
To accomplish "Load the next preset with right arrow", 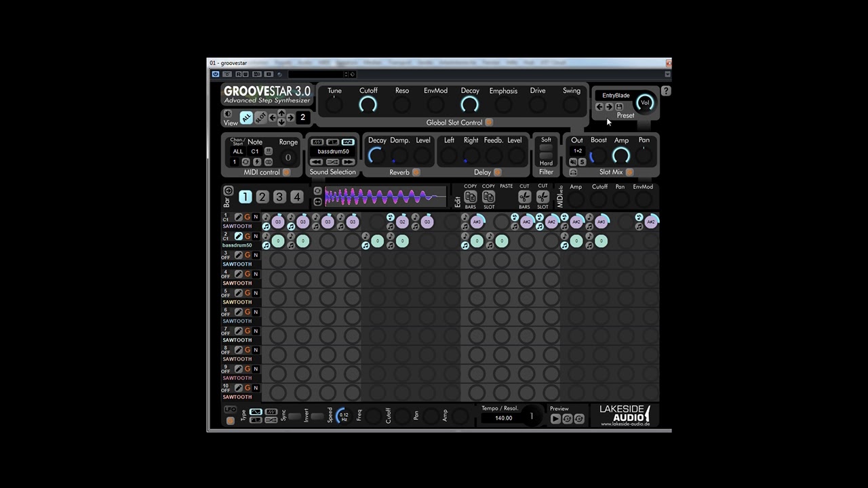I will click(x=609, y=107).
